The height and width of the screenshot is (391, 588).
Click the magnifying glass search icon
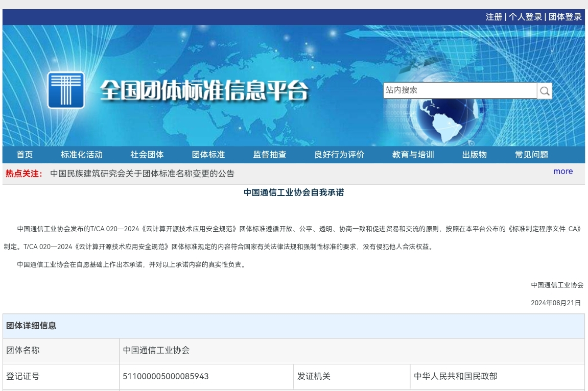545,91
